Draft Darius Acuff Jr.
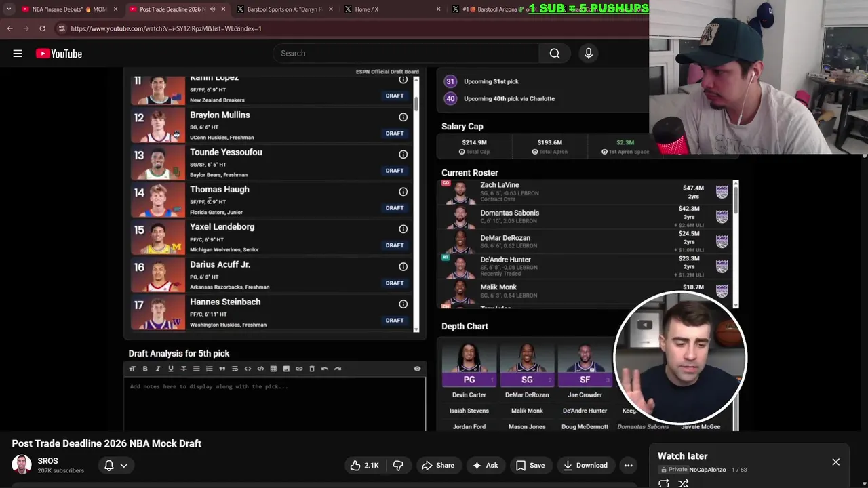The height and width of the screenshot is (488, 868). coord(395,283)
